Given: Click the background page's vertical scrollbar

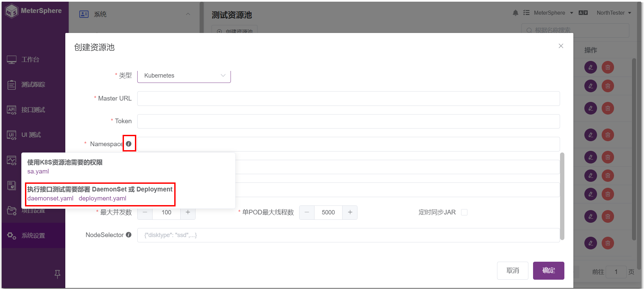Looking at the screenshot, I should [639, 136].
